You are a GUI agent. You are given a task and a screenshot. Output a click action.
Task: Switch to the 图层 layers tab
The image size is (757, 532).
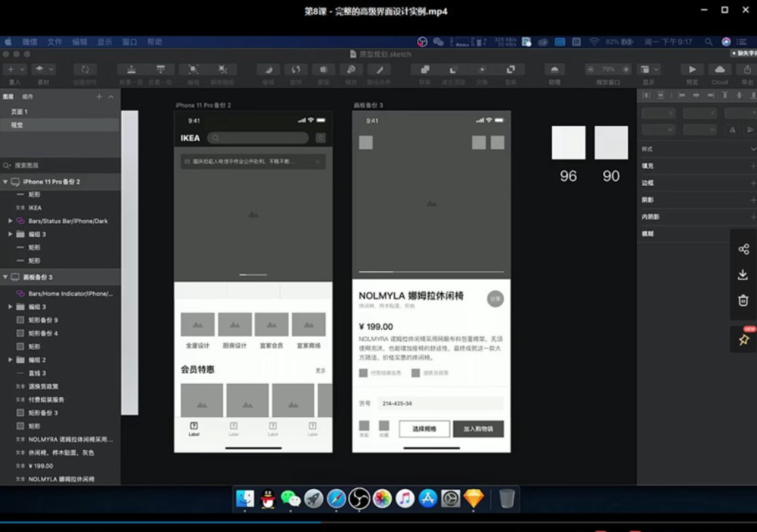pos(8,96)
